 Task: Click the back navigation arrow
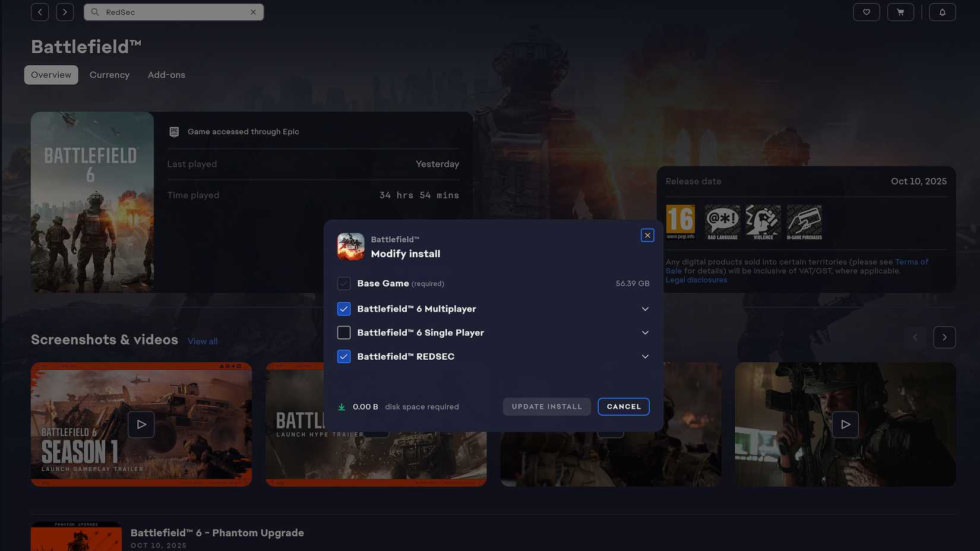tap(39, 12)
